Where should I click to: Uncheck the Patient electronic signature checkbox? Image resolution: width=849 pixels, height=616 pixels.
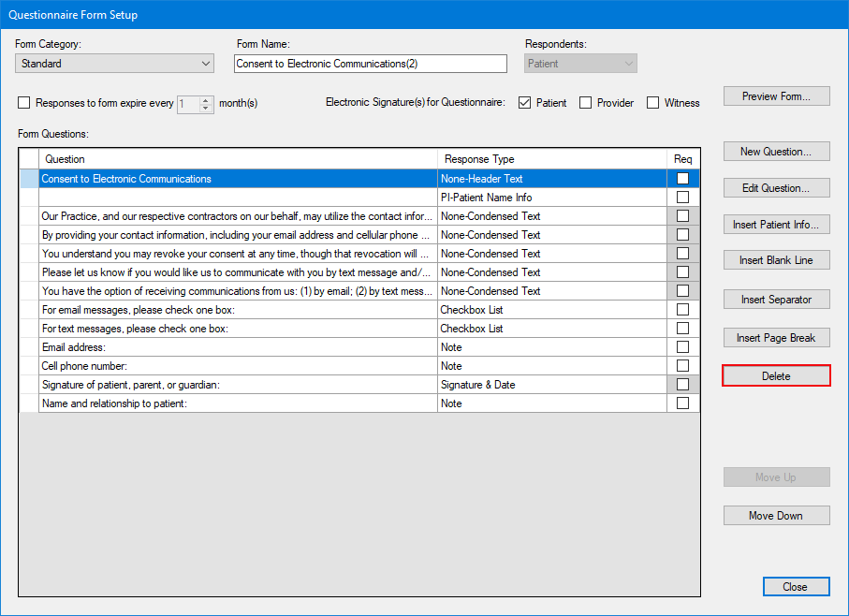tap(525, 103)
